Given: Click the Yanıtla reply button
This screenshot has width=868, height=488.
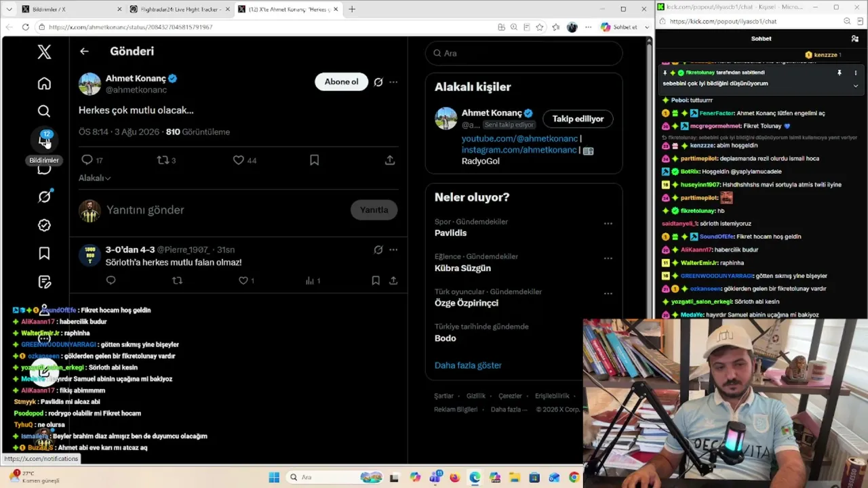Looking at the screenshot, I should tap(374, 209).
